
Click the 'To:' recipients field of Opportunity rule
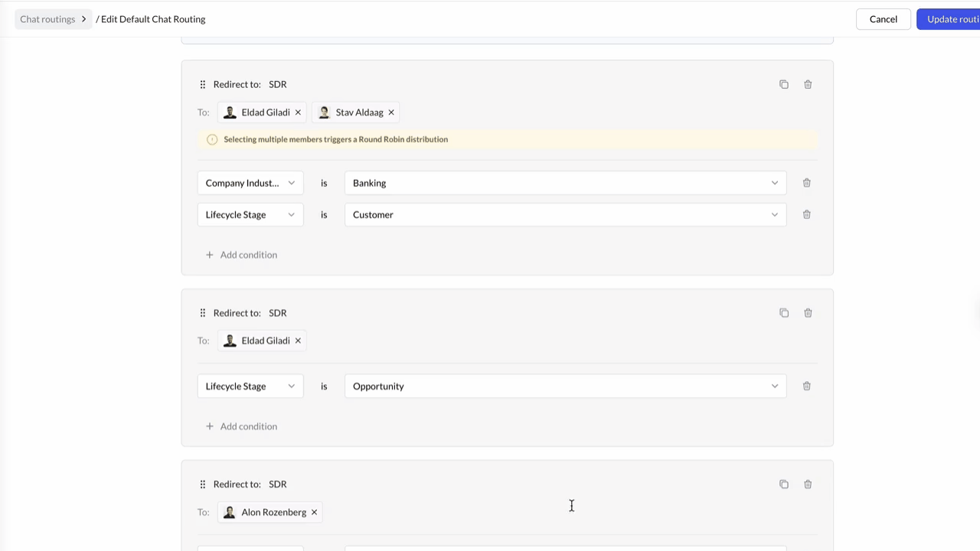click(507, 341)
